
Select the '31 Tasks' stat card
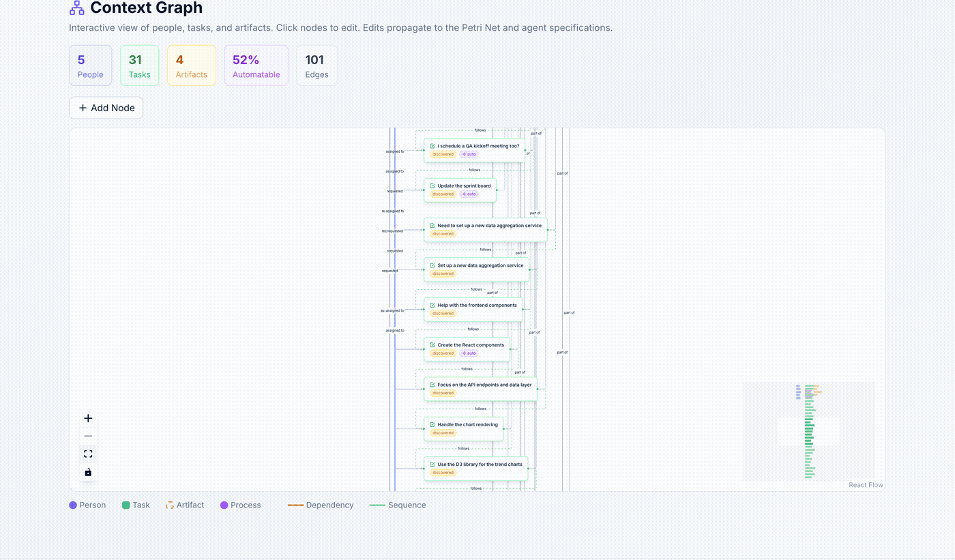pyautogui.click(x=139, y=65)
